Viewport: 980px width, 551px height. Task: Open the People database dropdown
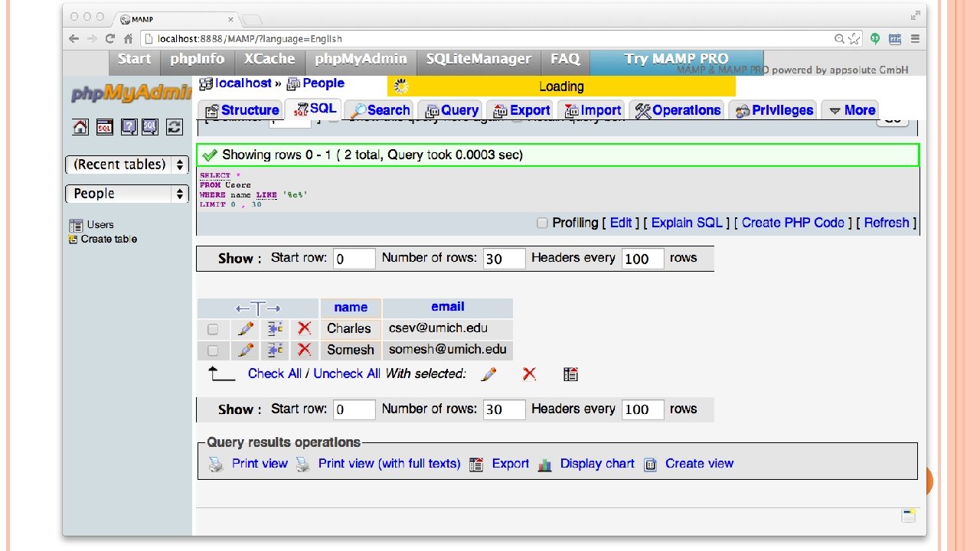[127, 194]
